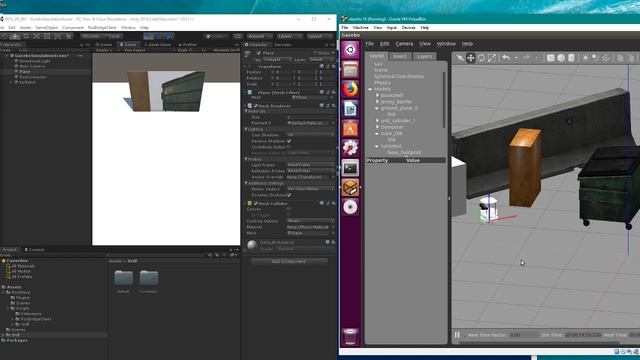The width and height of the screenshot is (640, 360).
Task: Pause the Gazebo simulation
Action: pyautogui.click(x=457, y=335)
